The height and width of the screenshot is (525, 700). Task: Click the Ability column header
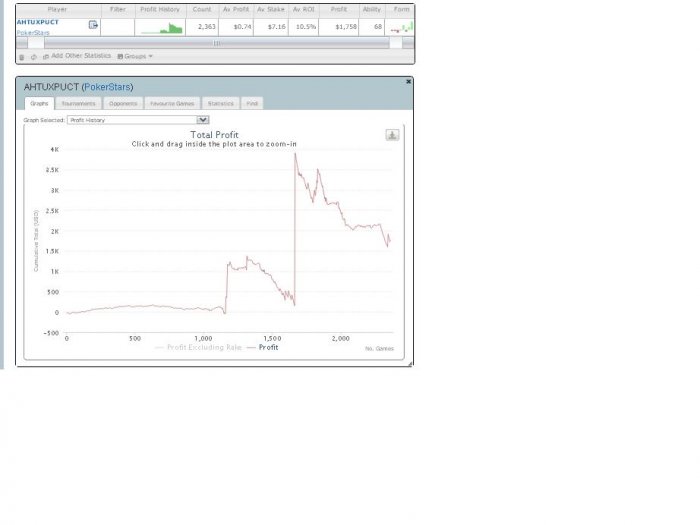pos(372,9)
